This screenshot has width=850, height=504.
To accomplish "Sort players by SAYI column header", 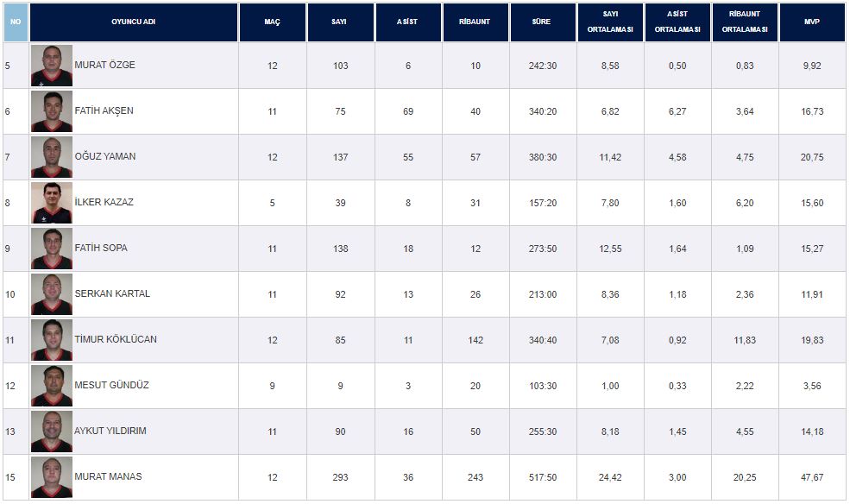I will coord(340,22).
